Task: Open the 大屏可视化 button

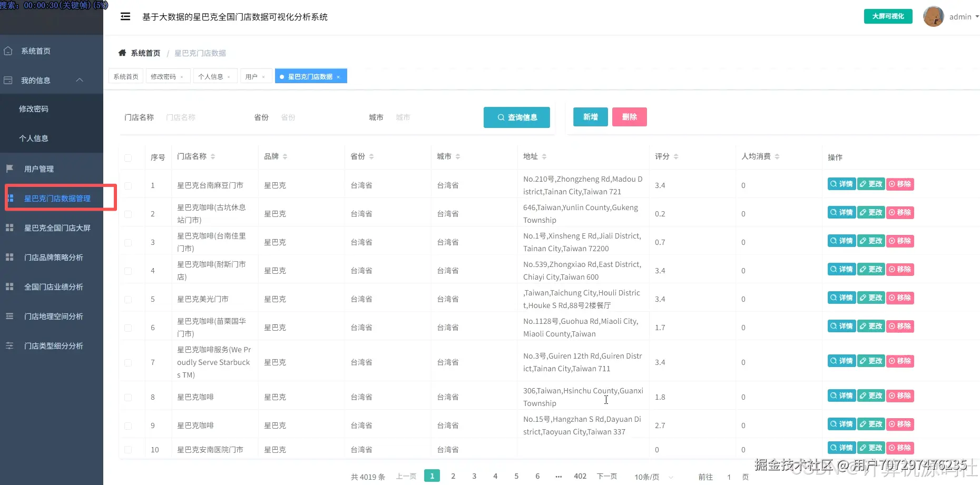Action: 888,16
